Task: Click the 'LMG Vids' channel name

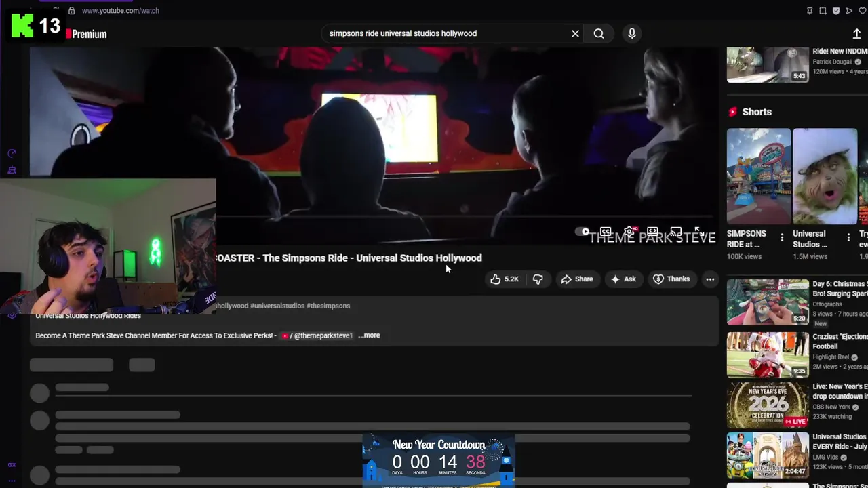Action: click(825, 457)
